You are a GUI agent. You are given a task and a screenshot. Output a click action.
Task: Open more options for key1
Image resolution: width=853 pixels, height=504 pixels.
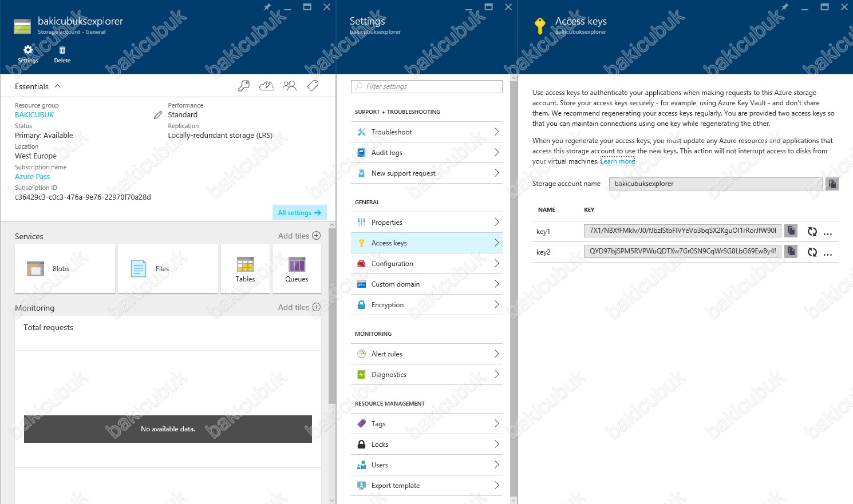coord(828,233)
